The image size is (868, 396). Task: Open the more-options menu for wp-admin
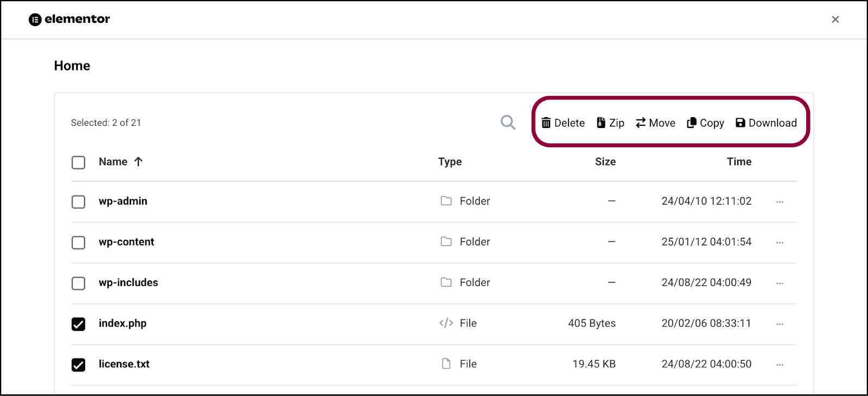[x=780, y=202]
